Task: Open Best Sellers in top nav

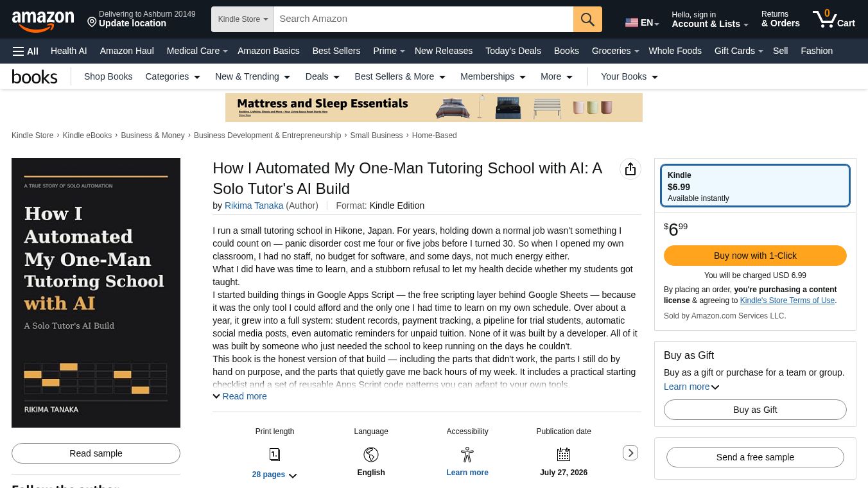Action: (x=336, y=51)
